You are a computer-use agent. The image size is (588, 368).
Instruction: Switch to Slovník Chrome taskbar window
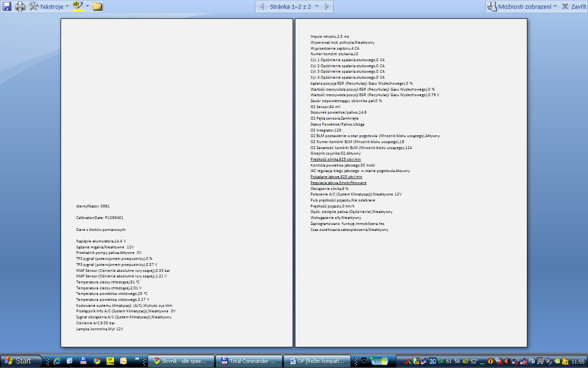point(183,361)
